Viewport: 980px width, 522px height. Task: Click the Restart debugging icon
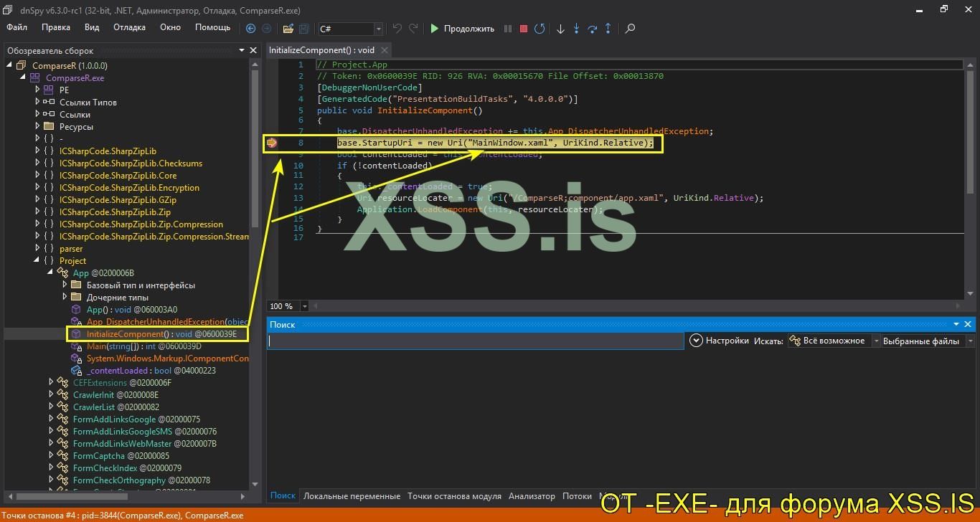coord(540,29)
